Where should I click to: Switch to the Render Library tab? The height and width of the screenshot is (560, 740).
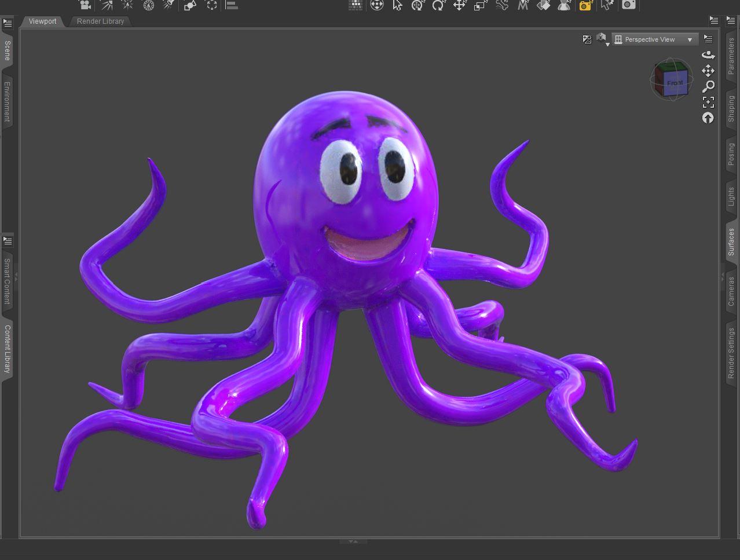point(100,21)
